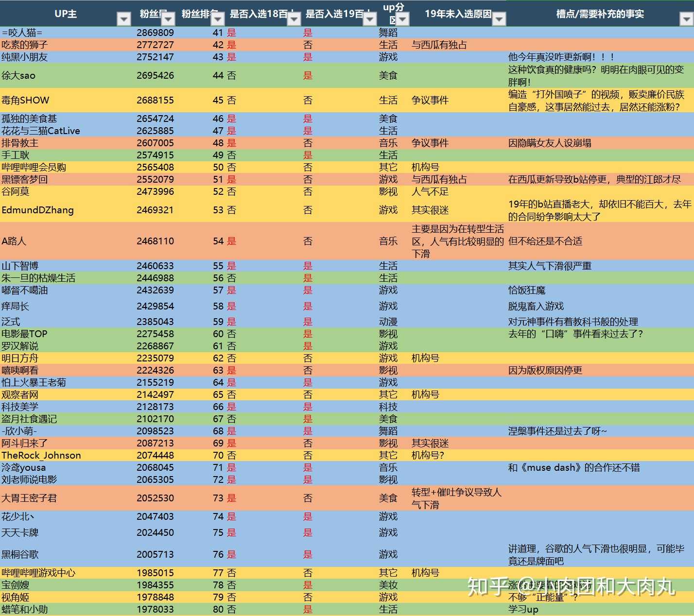Select the 19年未入选原因 header cell

[458, 14]
